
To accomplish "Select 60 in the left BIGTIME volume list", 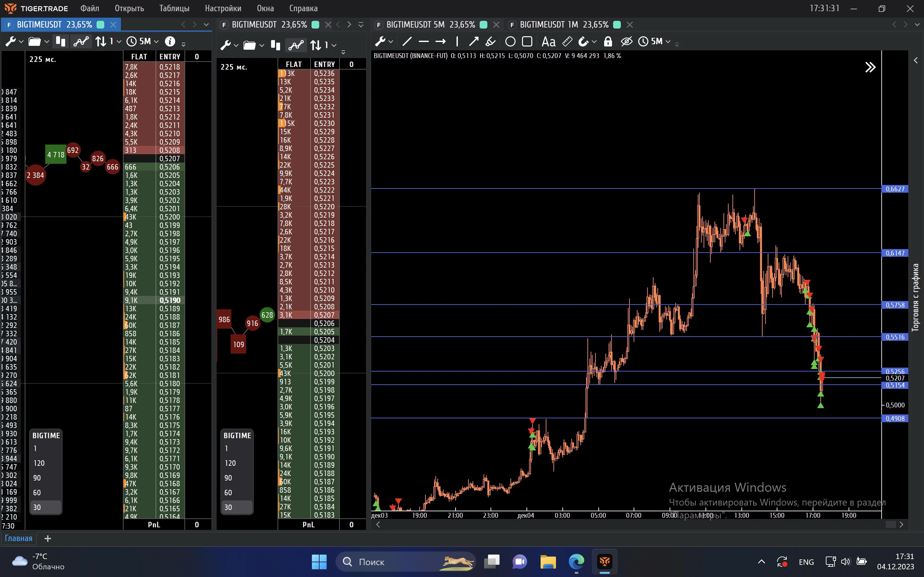I will [x=37, y=493].
